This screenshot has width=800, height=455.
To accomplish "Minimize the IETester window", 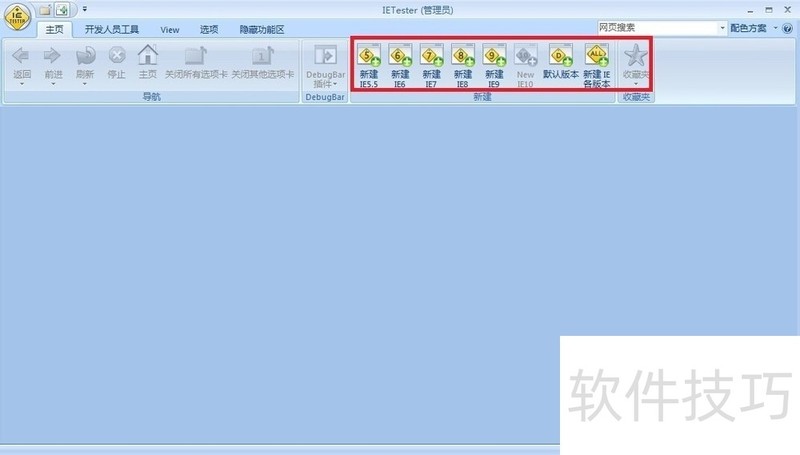I will click(x=750, y=10).
